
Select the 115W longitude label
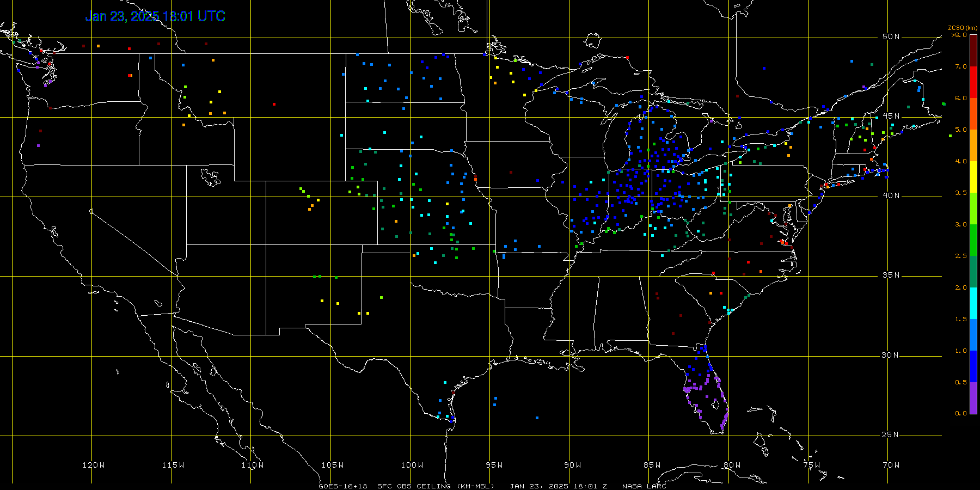click(173, 465)
